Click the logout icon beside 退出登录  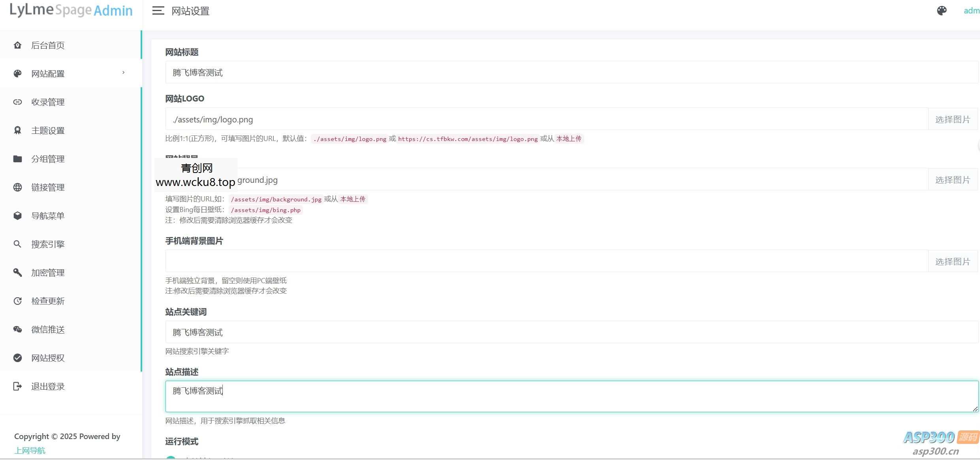click(17, 387)
